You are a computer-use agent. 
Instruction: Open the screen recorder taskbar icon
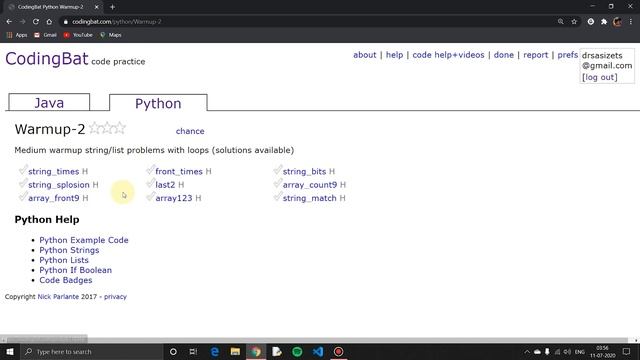tap(338, 352)
